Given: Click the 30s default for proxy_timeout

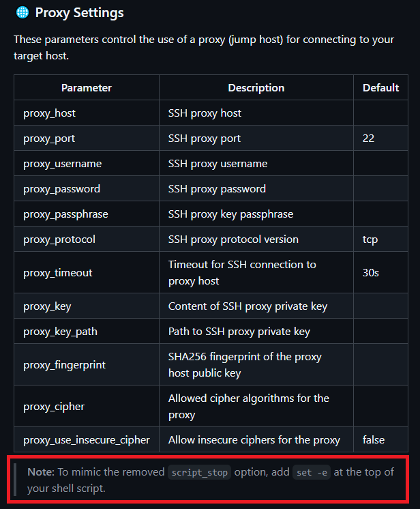Looking at the screenshot, I should coord(371,273).
